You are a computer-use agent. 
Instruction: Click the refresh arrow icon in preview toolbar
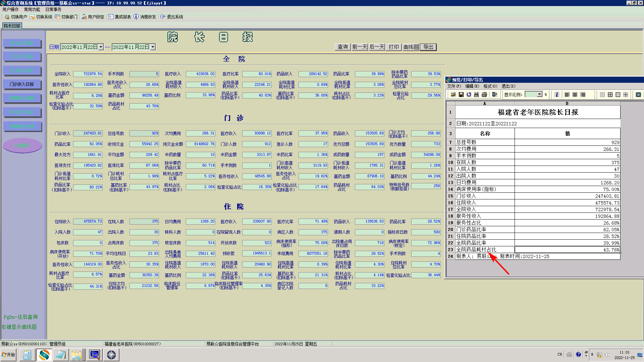pyautogui.click(x=469, y=95)
